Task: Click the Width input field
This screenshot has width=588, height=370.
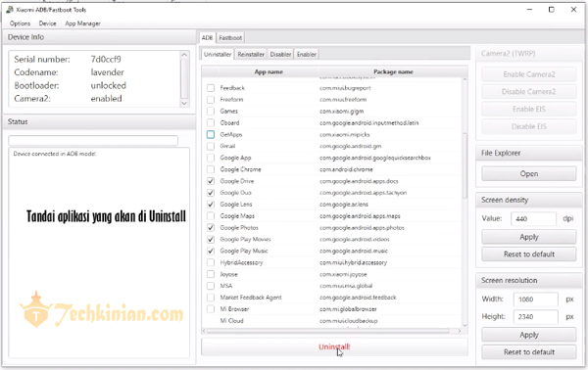Action: 535,300
